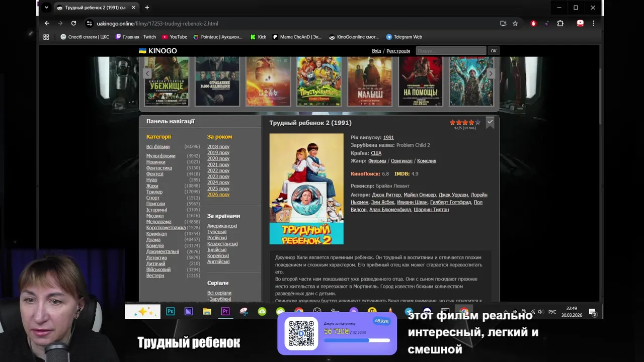Click the OK search button

(494, 51)
